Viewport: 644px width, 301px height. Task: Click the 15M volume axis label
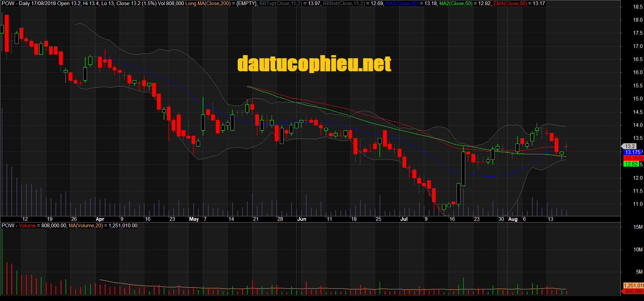pos(638,227)
